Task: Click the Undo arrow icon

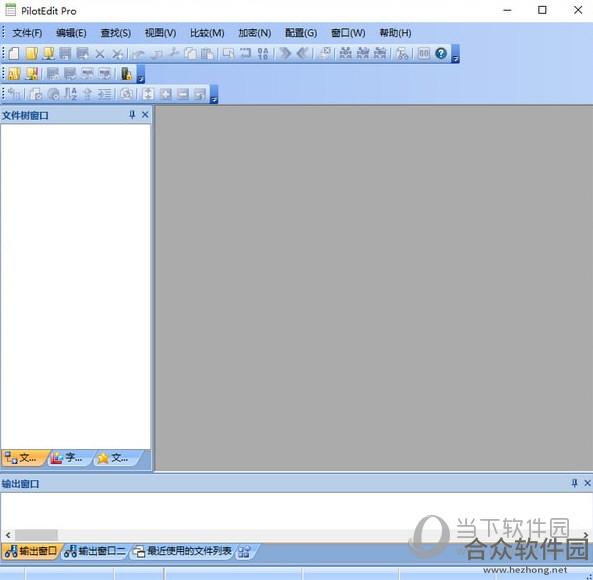Action: [x=138, y=54]
